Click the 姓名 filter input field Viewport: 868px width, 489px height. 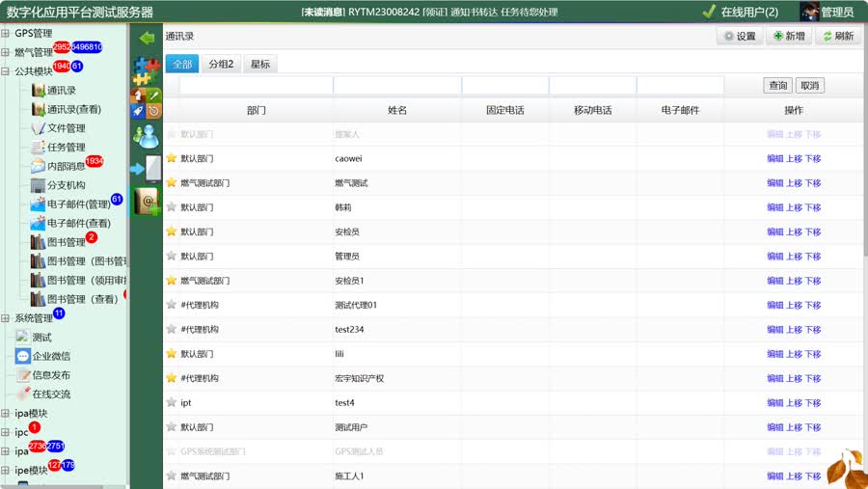[396, 86]
